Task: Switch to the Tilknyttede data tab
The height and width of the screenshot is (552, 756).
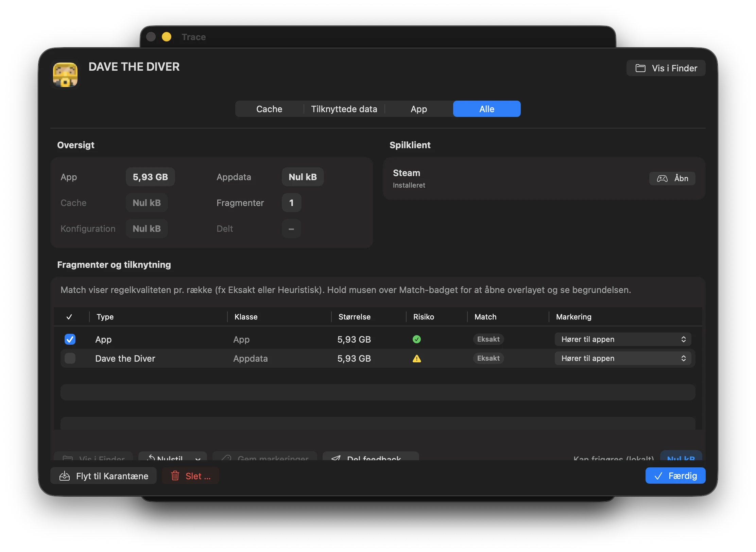Action: (x=344, y=109)
